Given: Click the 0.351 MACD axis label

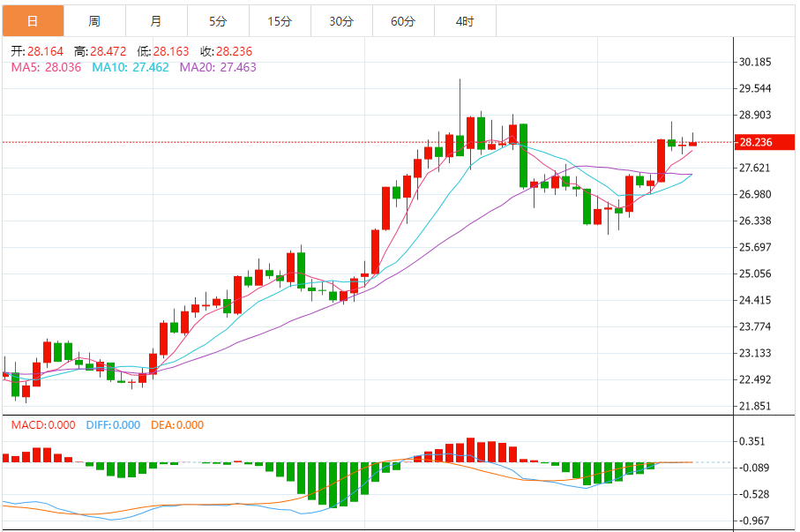Looking at the screenshot, I should (x=752, y=442).
